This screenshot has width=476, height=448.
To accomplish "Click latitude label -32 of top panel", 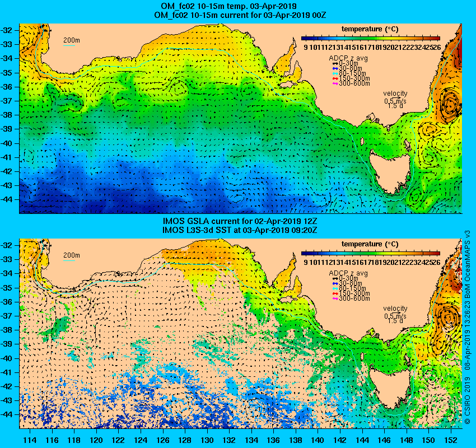I will click(x=7, y=30).
